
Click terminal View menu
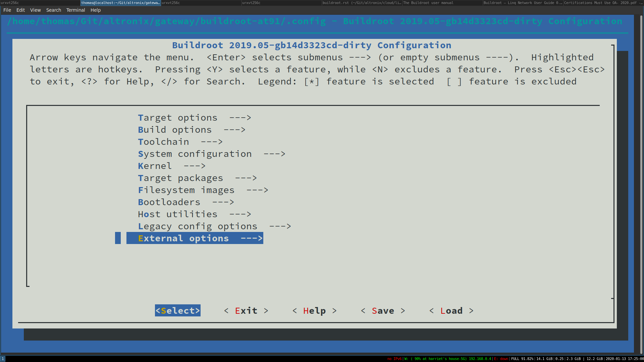[35, 10]
